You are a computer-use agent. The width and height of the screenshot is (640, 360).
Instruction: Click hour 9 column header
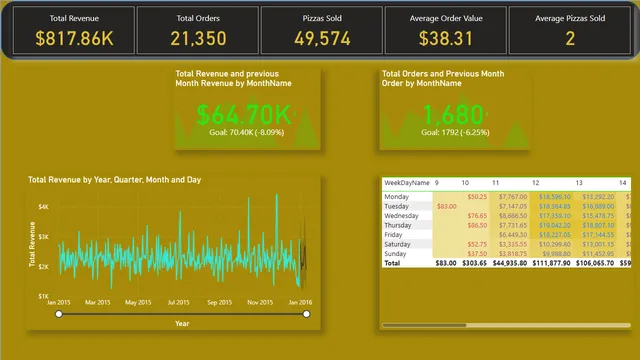437,183
